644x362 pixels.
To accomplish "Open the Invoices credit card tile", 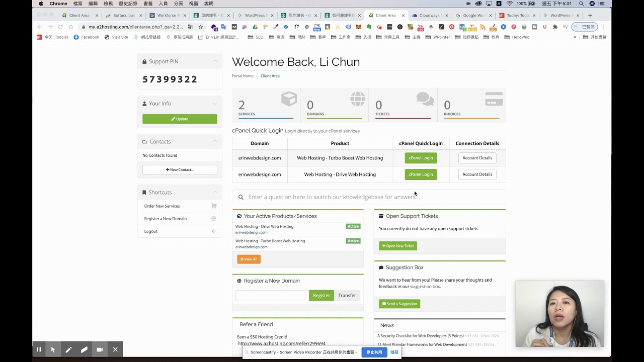I will click(471, 105).
